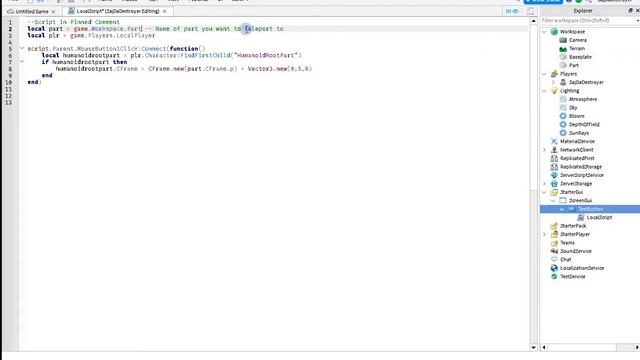The width and height of the screenshot is (640, 360).
Task: Click the Teams icon in Explorer
Action: [554, 243]
